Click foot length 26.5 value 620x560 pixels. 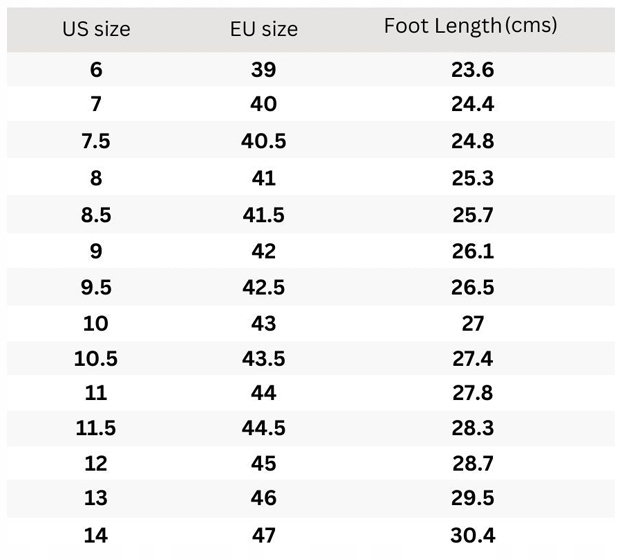click(x=473, y=287)
